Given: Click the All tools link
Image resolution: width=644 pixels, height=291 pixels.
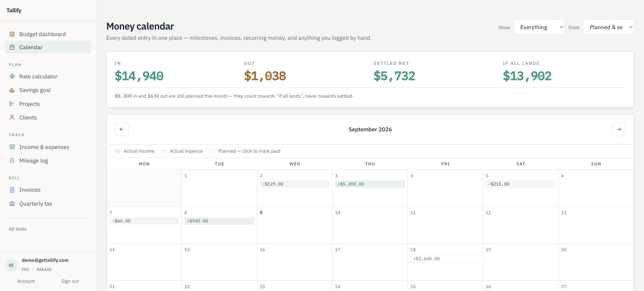Looking at the screenshot, I should [x=18, y=229].
